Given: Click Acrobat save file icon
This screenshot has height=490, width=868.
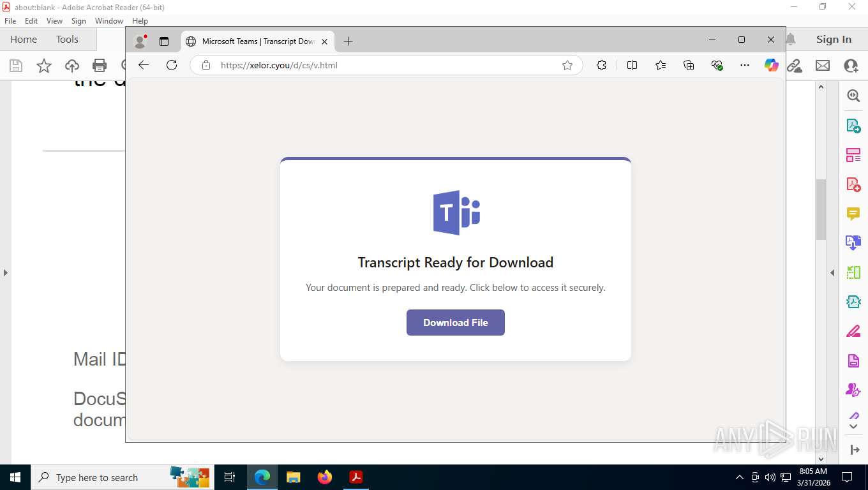Looking at the screenshot, I should tap(16, 66).
